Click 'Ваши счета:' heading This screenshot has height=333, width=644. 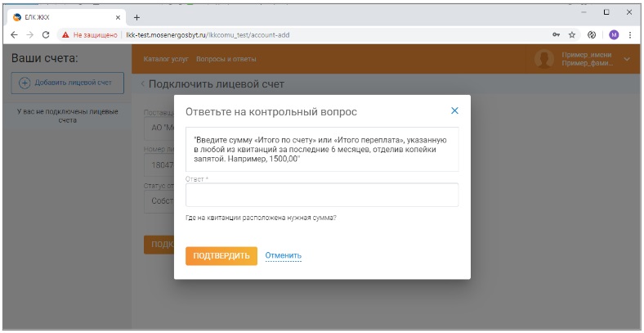pos(44,58)
